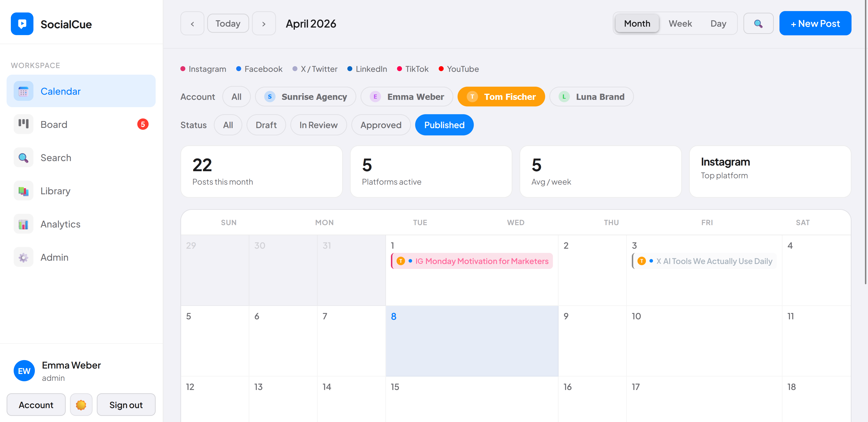Toggle light theme with the sun icon
Screen dimensions: 868x422
pyautogui.click(x=81, y=405)
